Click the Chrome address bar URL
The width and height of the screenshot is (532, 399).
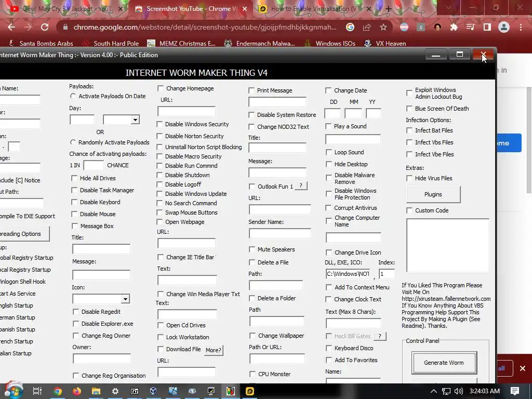point(205,27)
